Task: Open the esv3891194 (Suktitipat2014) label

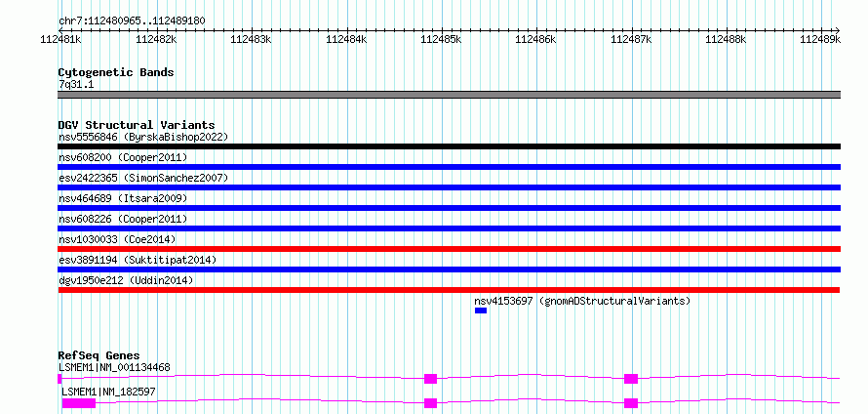Action: pyautogui.click(x=138, y=260)
